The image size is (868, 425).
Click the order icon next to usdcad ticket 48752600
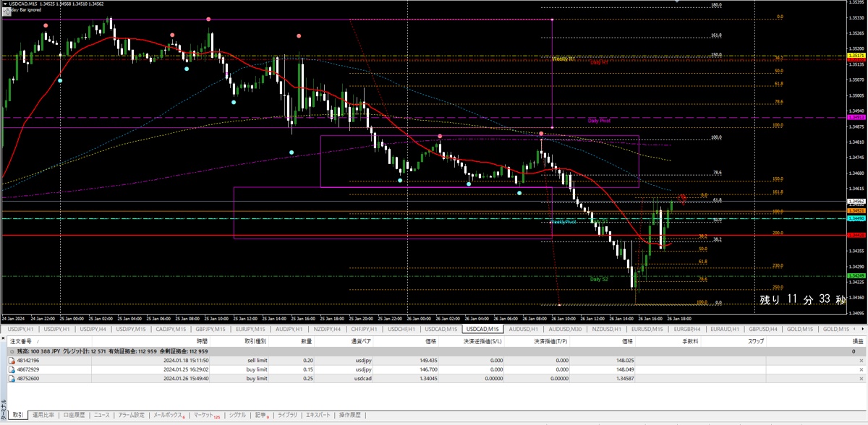click(x=12, y=378)
